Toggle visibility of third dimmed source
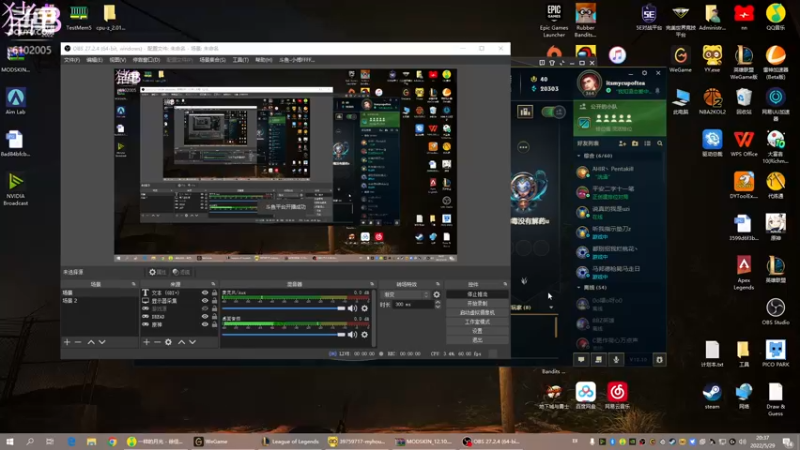The width and height of the screenshot is (800, 450). point(205,309)
